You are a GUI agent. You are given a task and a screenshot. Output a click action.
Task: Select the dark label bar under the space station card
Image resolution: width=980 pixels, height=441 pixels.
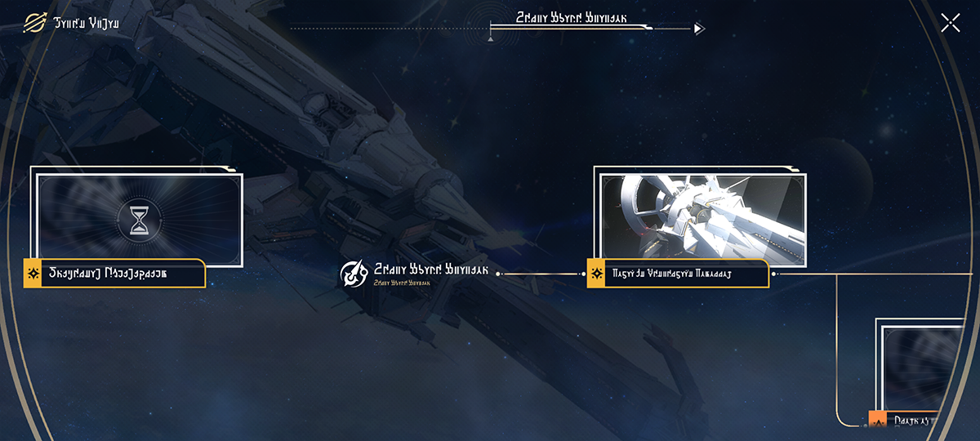pos(687,274)
